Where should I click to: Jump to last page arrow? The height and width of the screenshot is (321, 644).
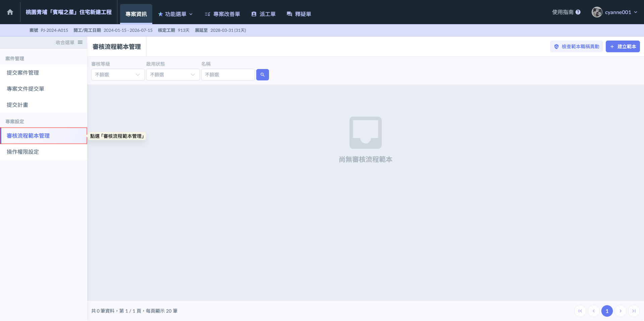634,311
